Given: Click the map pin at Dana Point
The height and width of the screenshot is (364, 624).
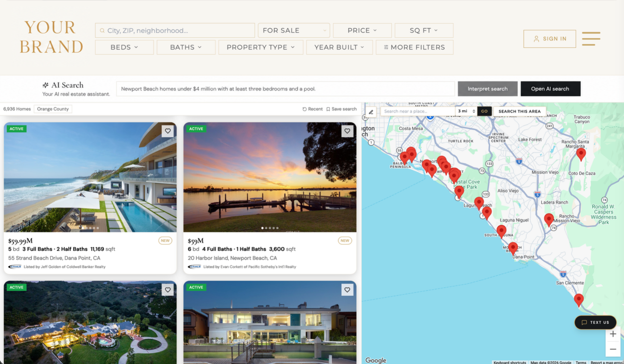Looking at the screenshot, I should (x=513, y=248).
